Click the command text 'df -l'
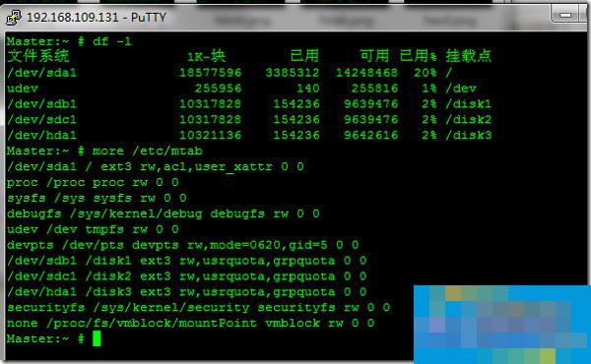591x364 pixels. point(112,41)
